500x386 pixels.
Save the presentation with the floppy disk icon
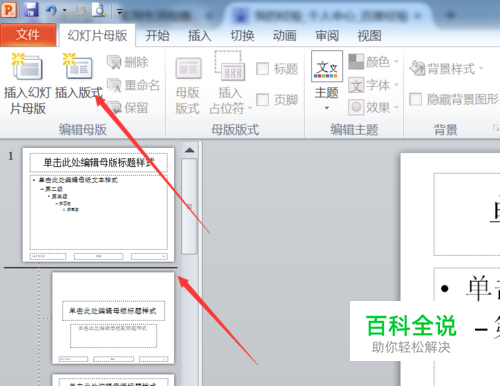[x=31, y=9]
